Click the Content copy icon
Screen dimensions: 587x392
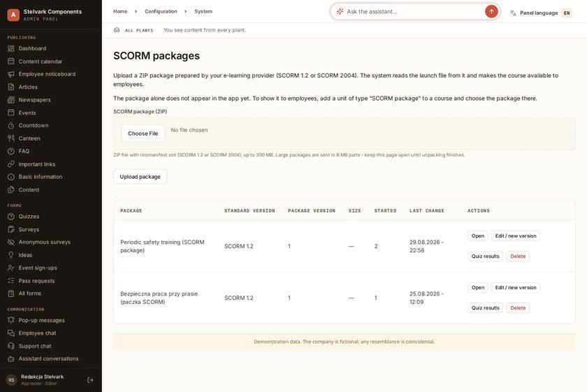point(11,189)
